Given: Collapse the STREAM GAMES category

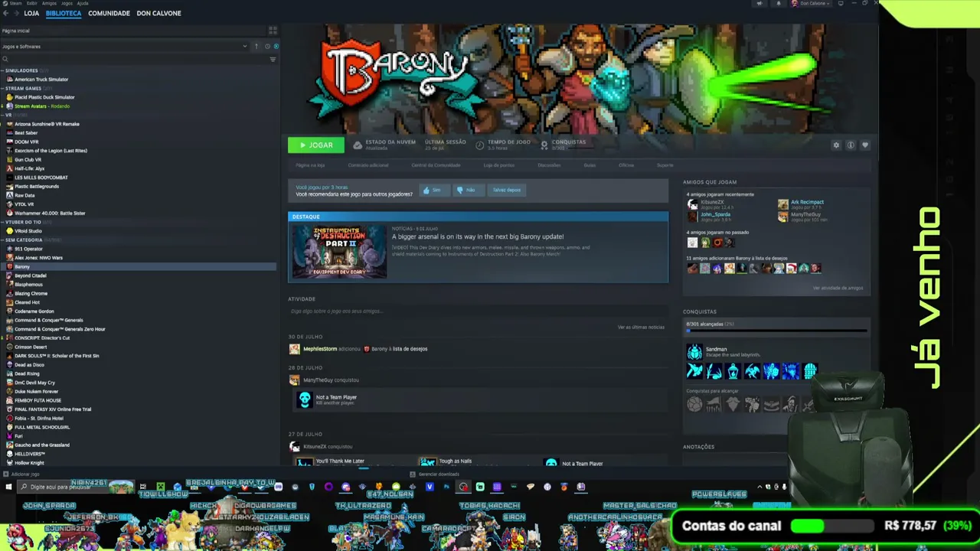Looking at the screenshot, I should coord(2,88).
